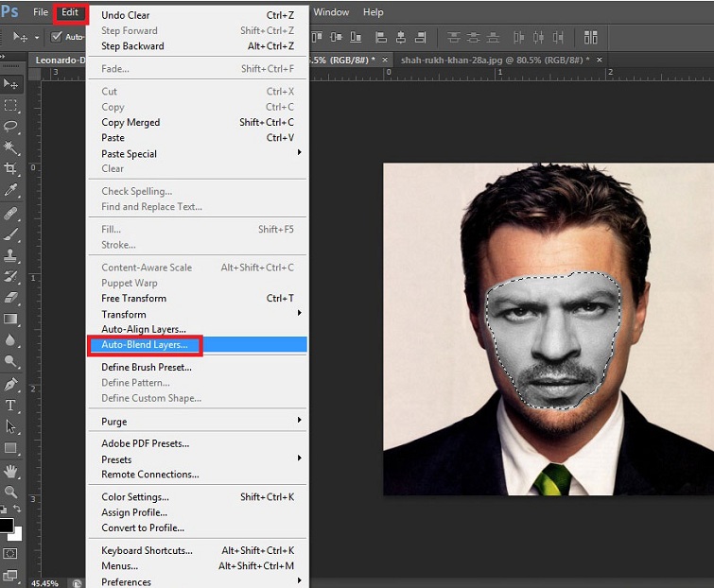Select the Eyedropper tool
The width and height of the screenshot is (714, 588).
coord(11,190)
